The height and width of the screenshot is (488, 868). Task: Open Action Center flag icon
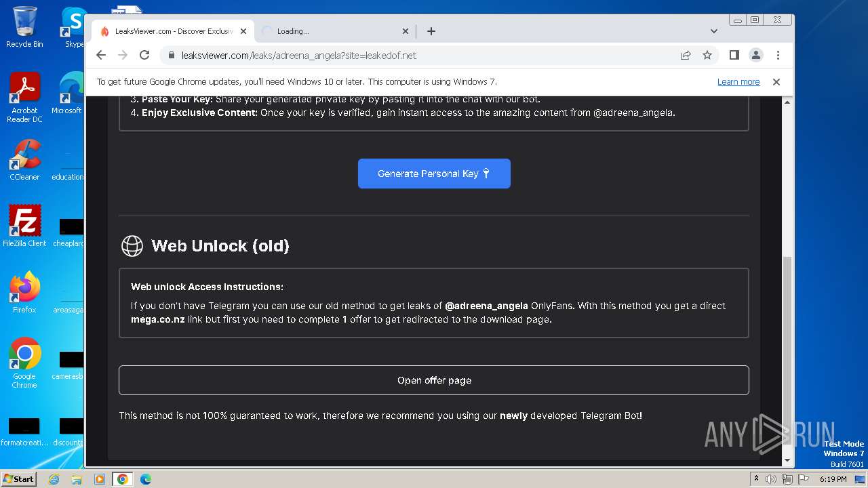point(802,479)
